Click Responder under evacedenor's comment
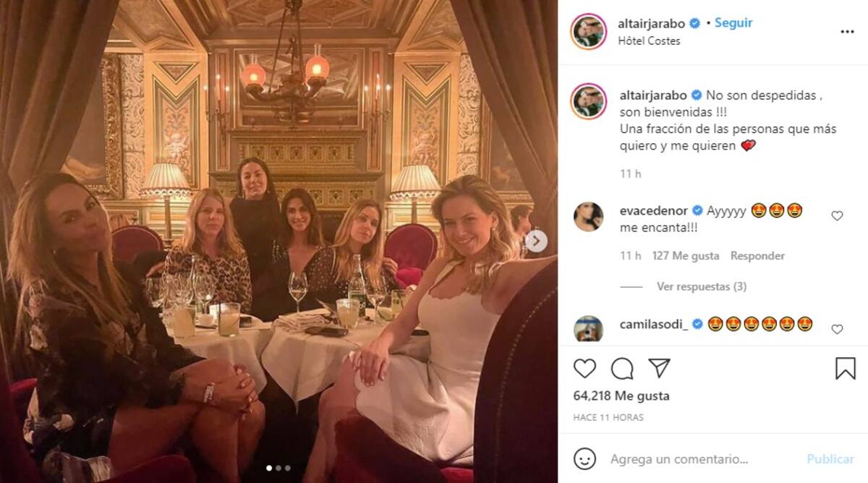This screenshot has height=483, width=868. point(757,255)
